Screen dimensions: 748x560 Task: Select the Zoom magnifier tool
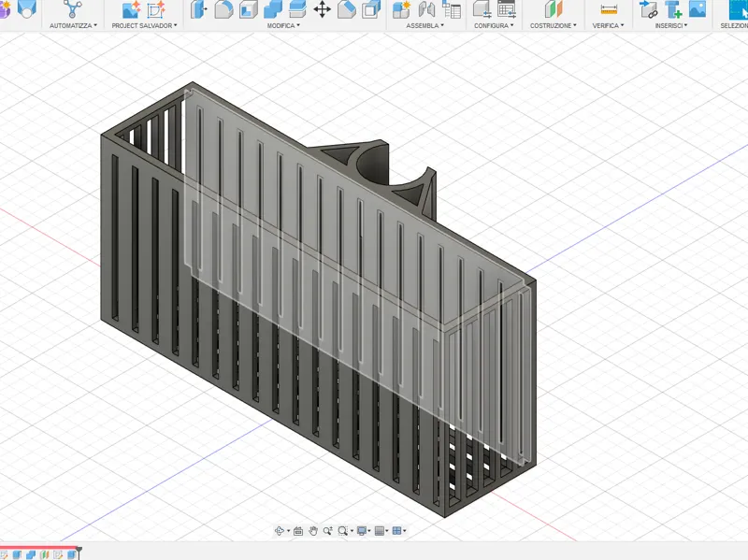(x=328, y=530)
